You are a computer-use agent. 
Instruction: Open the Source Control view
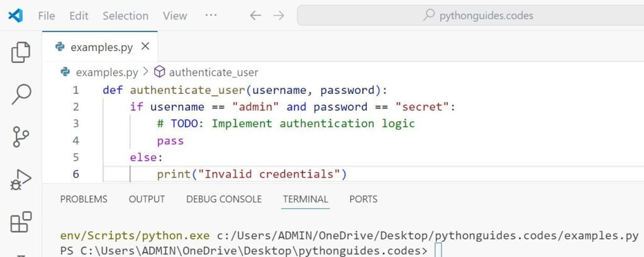pyautogui.click(x=21, y=136)
